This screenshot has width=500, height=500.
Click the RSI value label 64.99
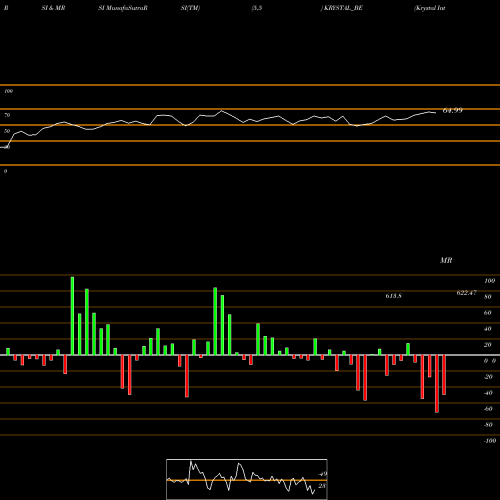452,110
